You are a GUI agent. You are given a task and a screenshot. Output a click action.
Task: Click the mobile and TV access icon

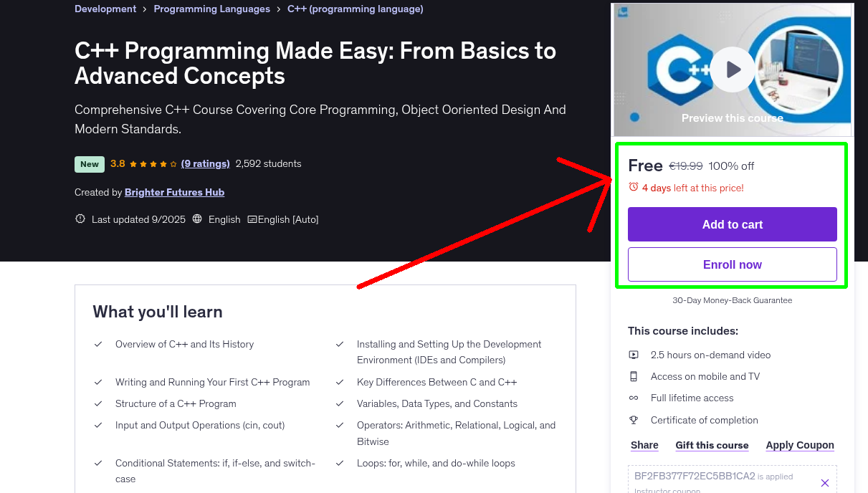(634, 375)
